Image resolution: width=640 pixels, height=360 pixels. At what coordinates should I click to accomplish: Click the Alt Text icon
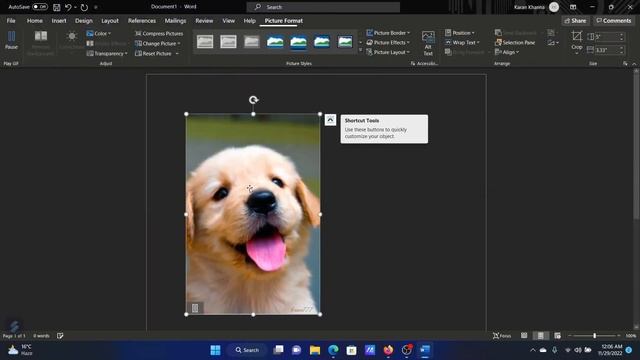pyautogui.click(x=428, y=43)
